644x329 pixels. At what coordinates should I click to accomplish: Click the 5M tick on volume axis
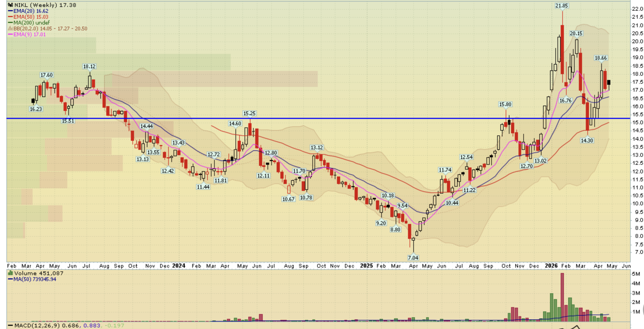[636, 274]
